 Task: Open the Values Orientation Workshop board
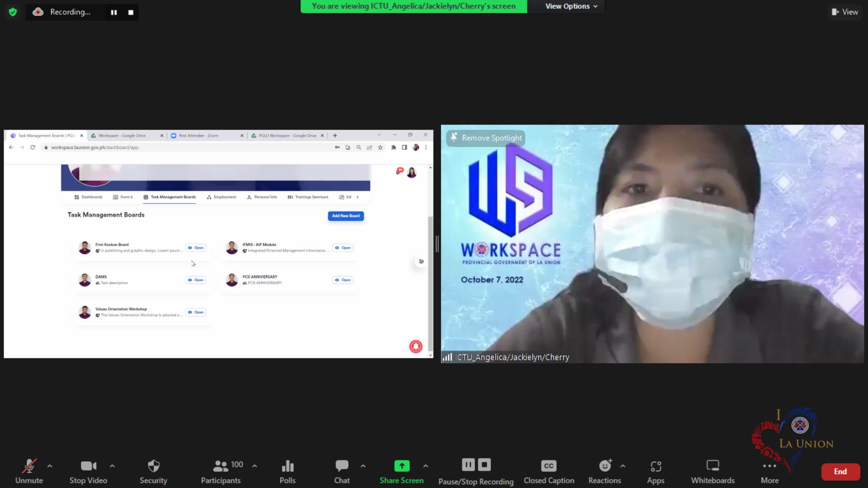pos(196,312)
